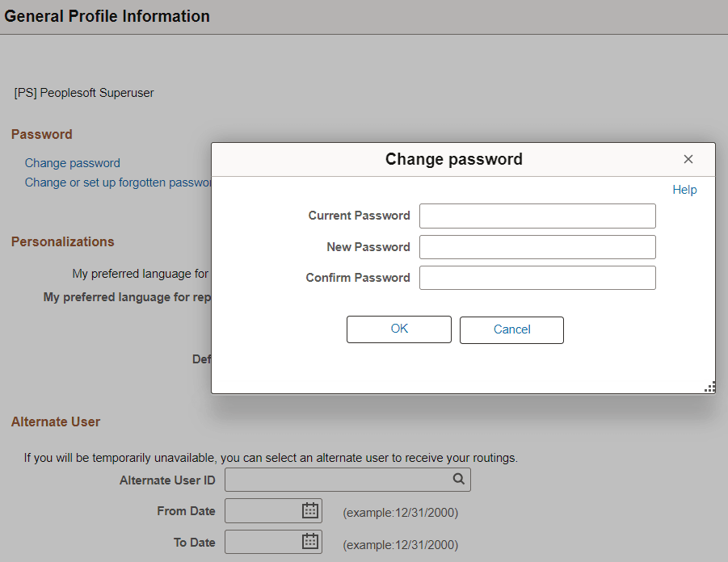Open the To Date calendar picker
728x562 pixels.
[x=309, y=541]
